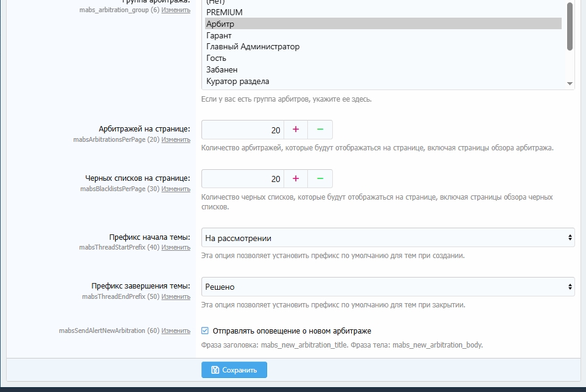Increase arbitrations per page with plus
This screenshot has height=392, width=586.
[x=296, y=130]
